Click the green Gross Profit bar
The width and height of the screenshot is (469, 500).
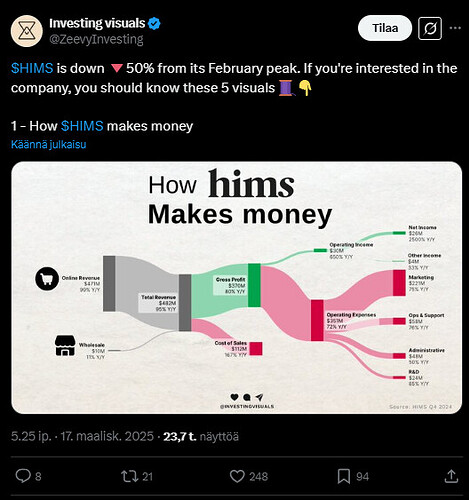pyautogui.click(x=254, y=285)
